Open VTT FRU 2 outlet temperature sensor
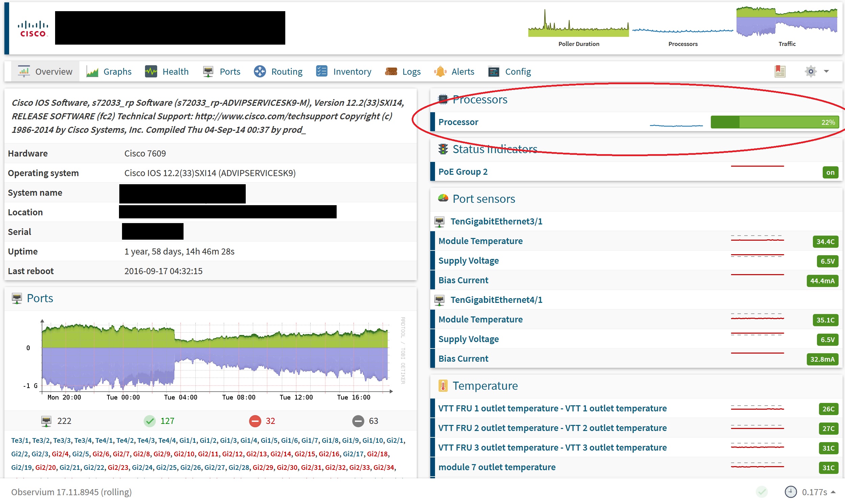The height and width of the screenshot is (504, 845). coord(552,428)
